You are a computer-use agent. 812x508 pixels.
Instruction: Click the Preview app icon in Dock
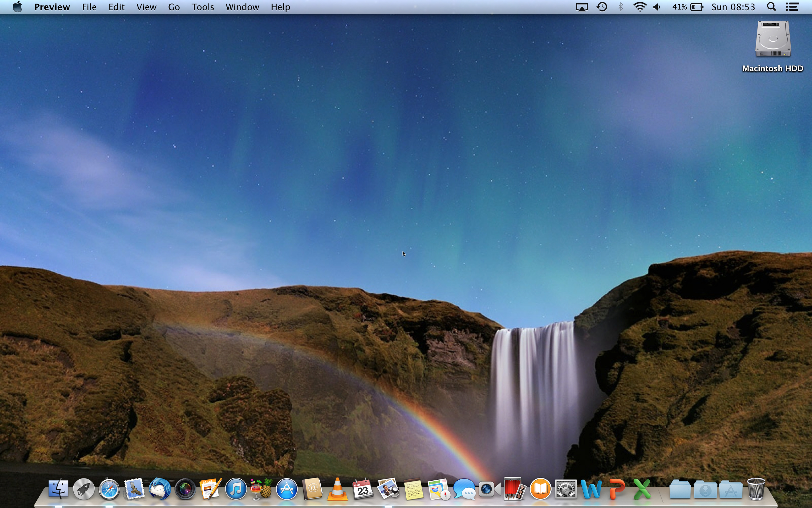pyautogui.click(x=388, y=489)
